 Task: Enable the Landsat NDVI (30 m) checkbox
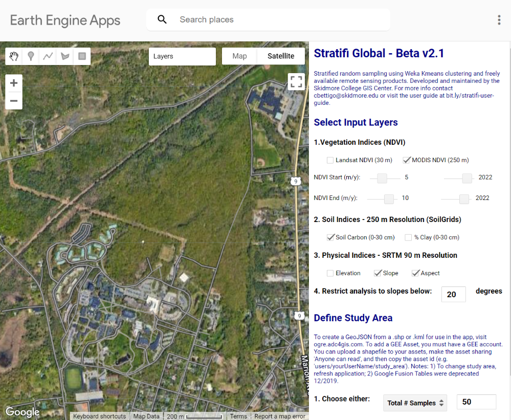[x=330, y=160]
